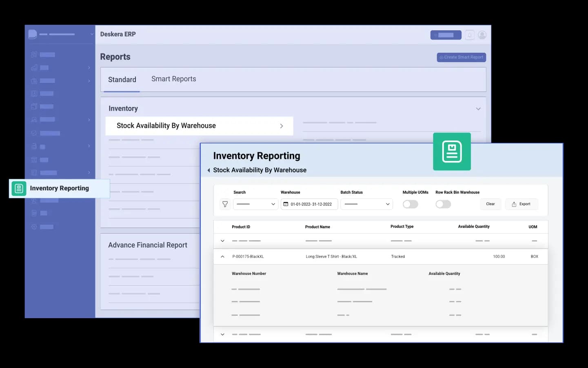Open the Search dropdown
The height and width of the screenshot is (368, 588).
[x=255, y=204]
